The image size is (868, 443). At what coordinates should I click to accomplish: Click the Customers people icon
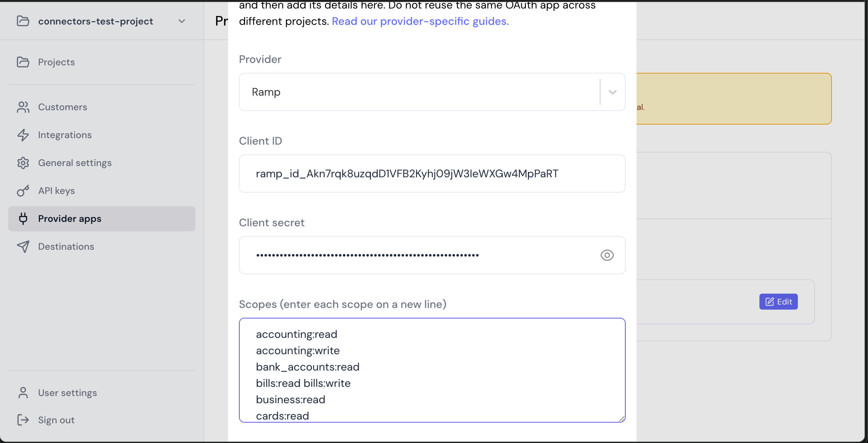pos(23,107)
